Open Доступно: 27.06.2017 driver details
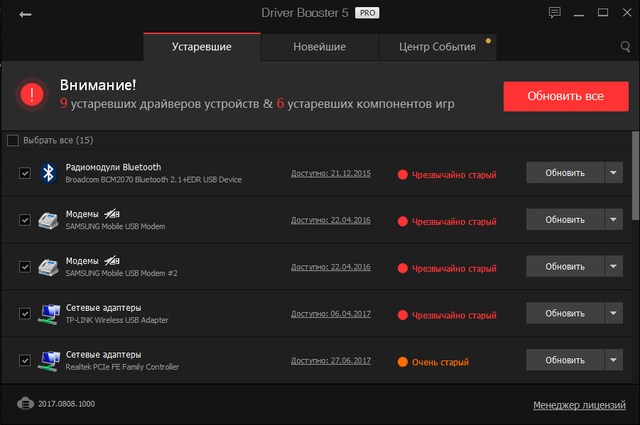 [x=331, y=360]
